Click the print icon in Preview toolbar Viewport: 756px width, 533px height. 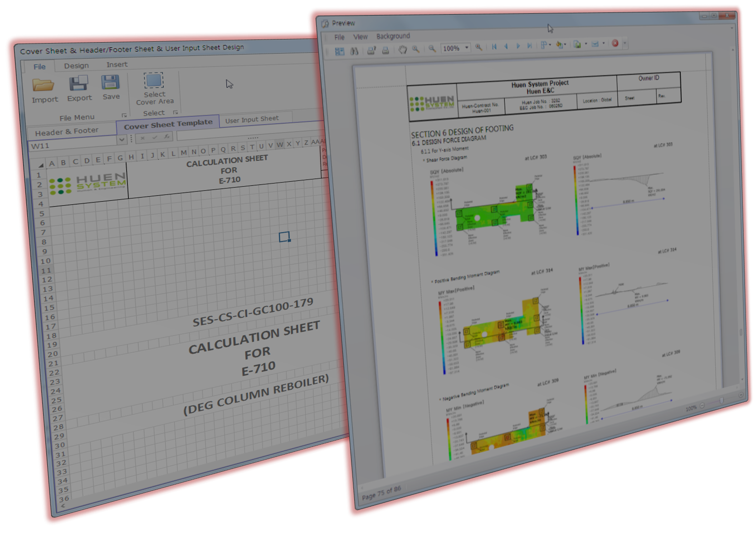(x=385, y=50)
